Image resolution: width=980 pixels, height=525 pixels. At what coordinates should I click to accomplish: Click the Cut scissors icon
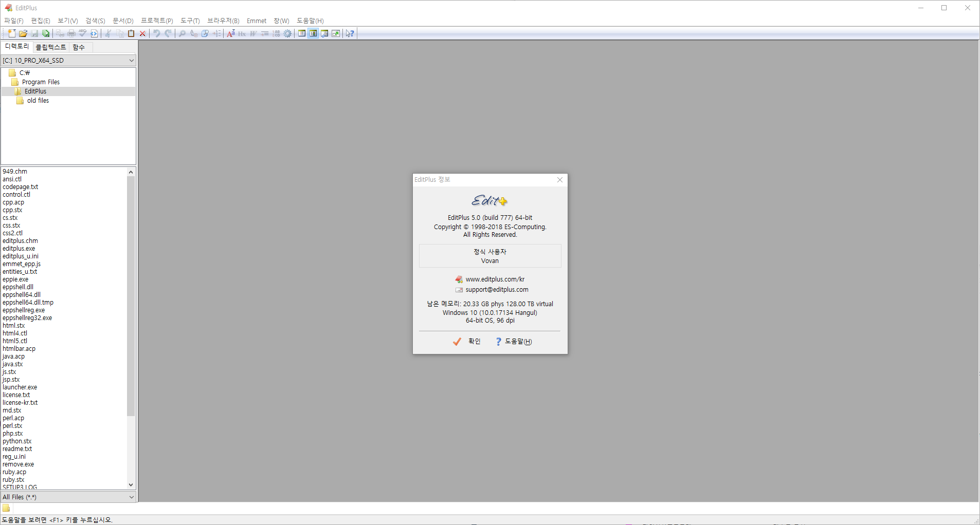click(108, 33)
